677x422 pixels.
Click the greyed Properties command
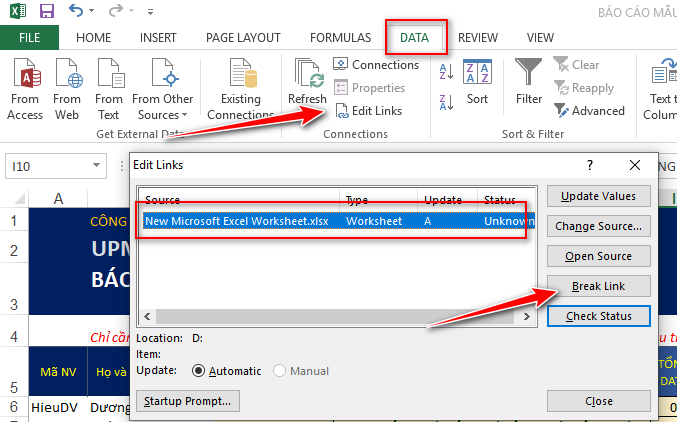coord(370,88)
